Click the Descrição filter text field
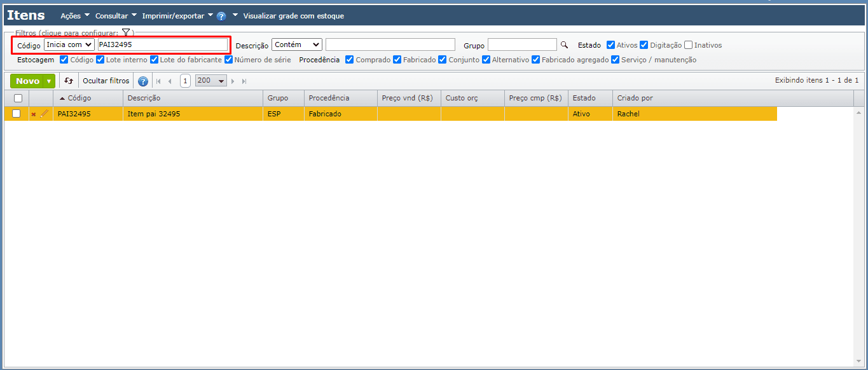868x370 pixels. (390, 45)
